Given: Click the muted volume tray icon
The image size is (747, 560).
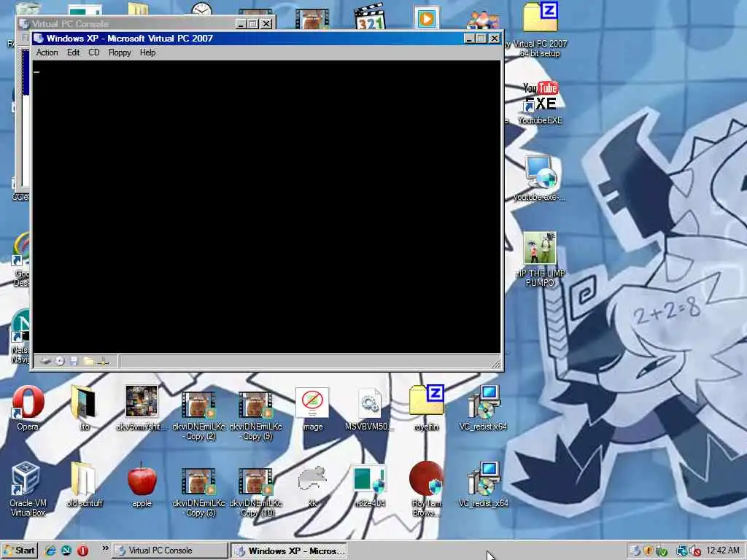Looking at the screenshot, I should [x=695, y=551].
